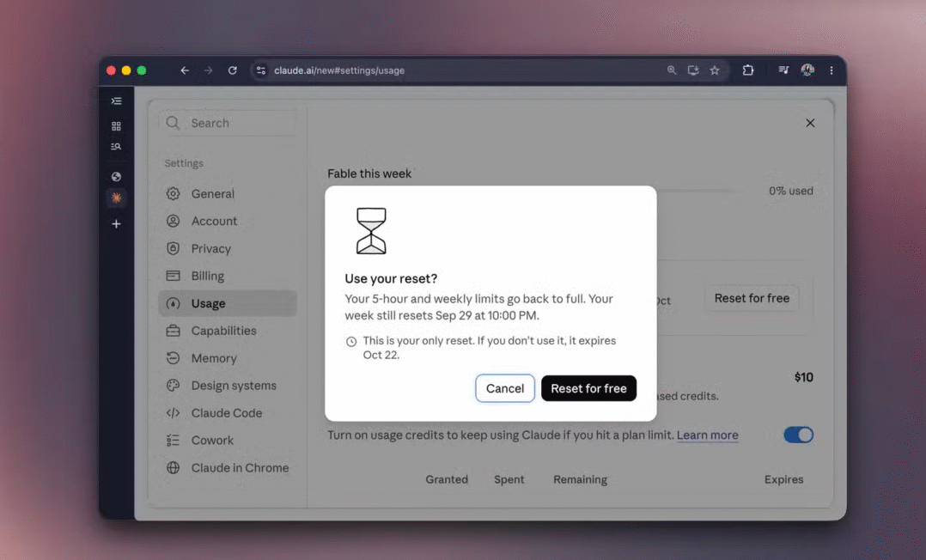Open the General settings section

click(228, 194)
